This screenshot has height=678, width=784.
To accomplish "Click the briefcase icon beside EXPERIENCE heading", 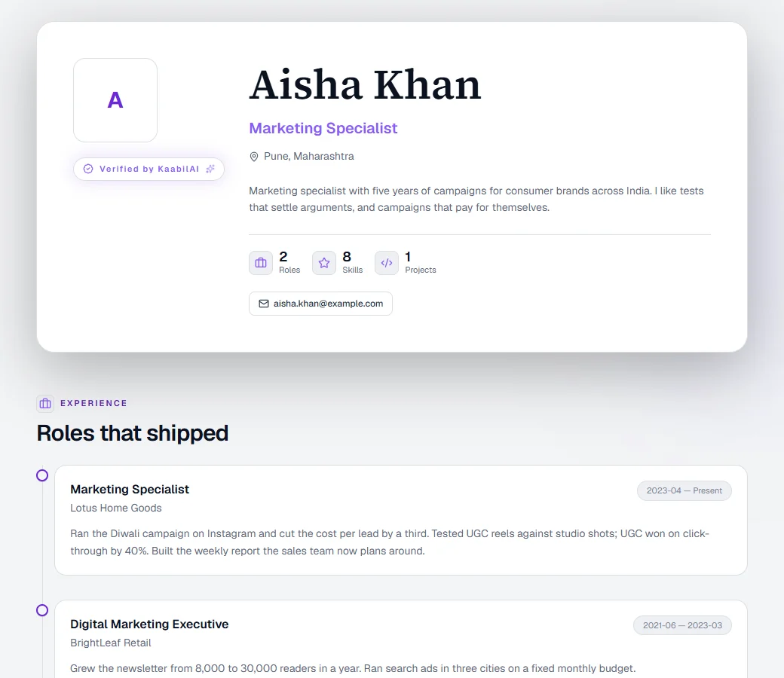I will [45, 403].
